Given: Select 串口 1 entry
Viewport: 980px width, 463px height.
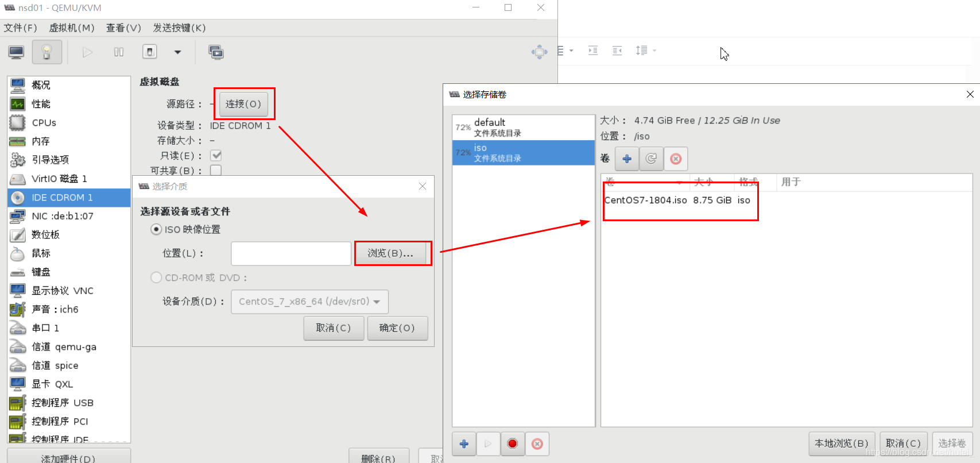Looking at the screenshot, I should click(69, 328).
